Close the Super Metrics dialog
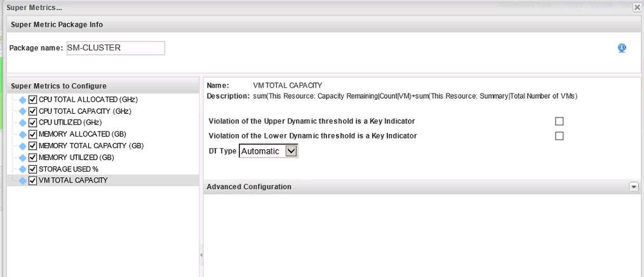 (x=637, y=7)
